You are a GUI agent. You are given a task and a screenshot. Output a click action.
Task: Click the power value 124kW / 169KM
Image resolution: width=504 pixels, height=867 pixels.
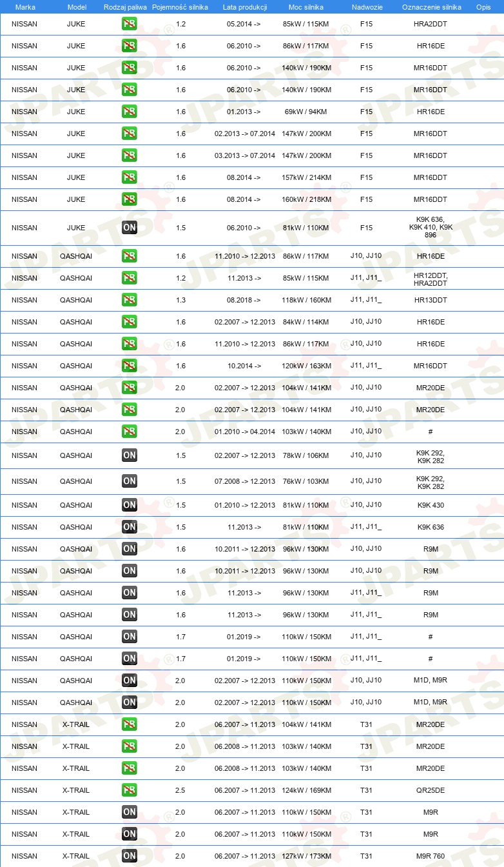click(x=307, y=790)
